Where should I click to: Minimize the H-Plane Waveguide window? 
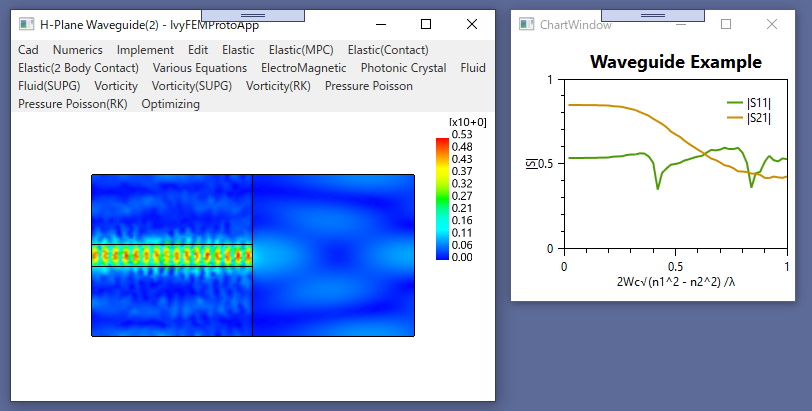(381, 24)
